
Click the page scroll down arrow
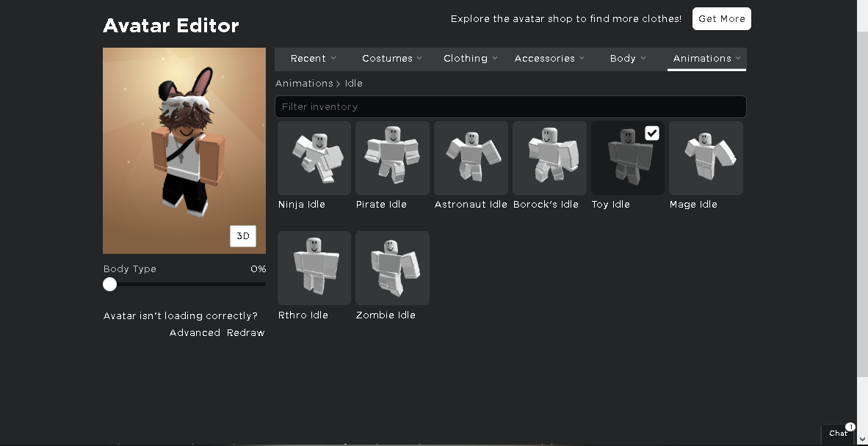point(862,440)
